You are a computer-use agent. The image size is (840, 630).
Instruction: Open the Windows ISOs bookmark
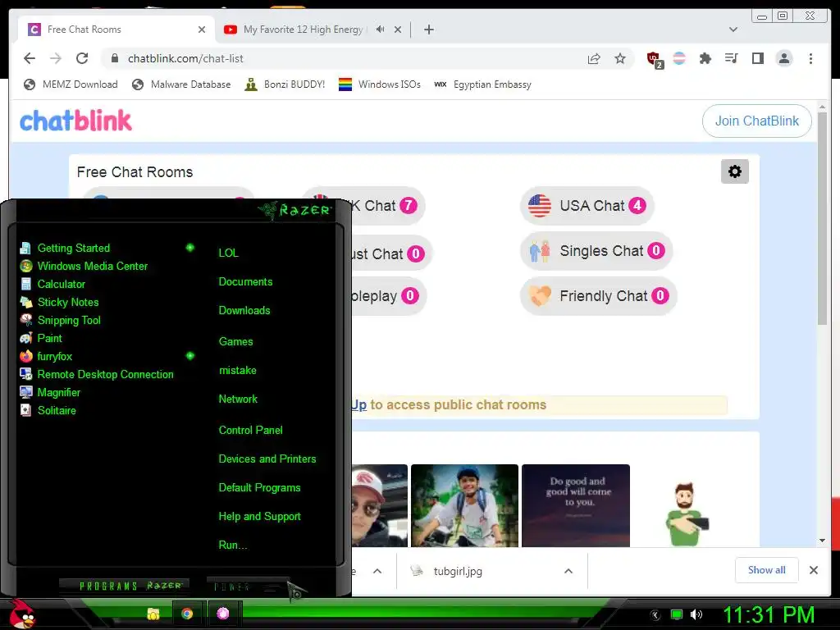coord(380,84)
